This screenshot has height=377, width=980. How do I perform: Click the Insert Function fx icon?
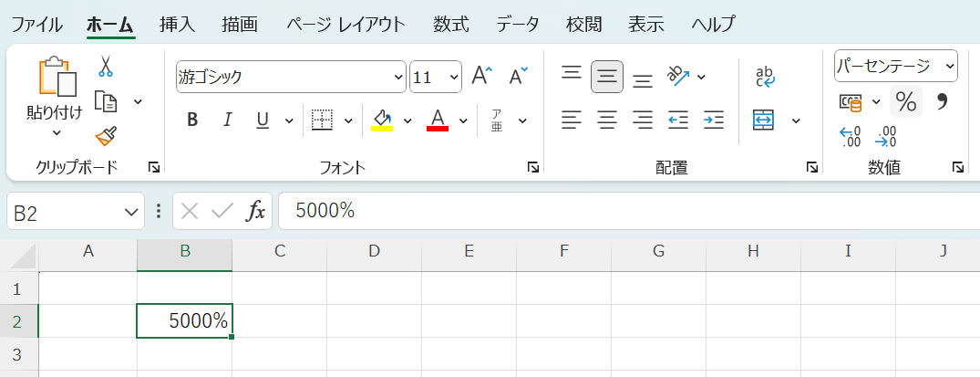tap(256, 212)
